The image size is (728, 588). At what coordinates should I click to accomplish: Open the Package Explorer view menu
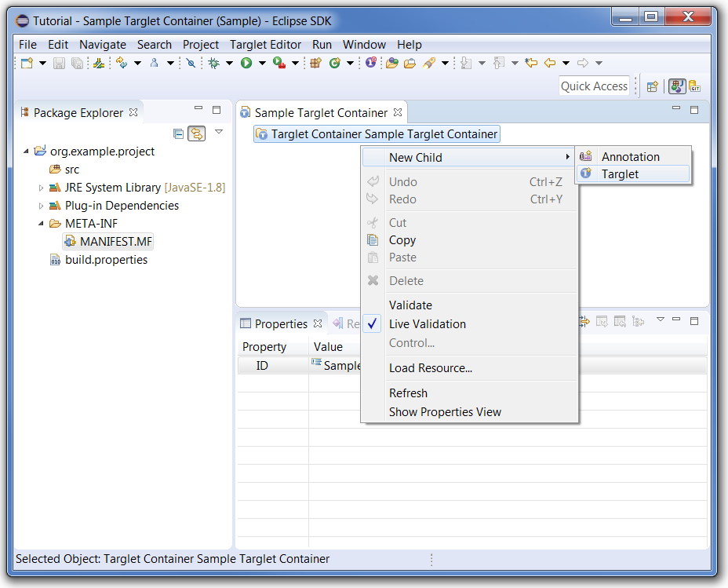219,132
